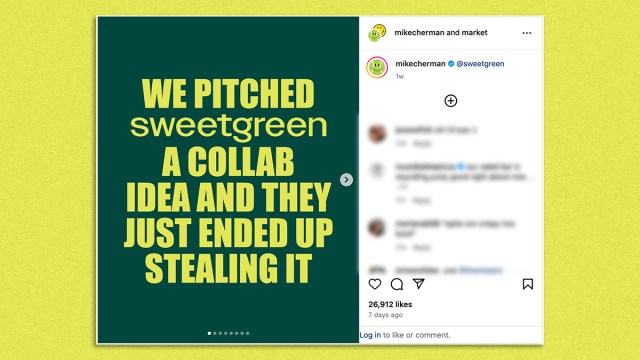Viewport: 640px width, 360px height.
Task: View the 26,912 likes list
Action: point(390,304)
